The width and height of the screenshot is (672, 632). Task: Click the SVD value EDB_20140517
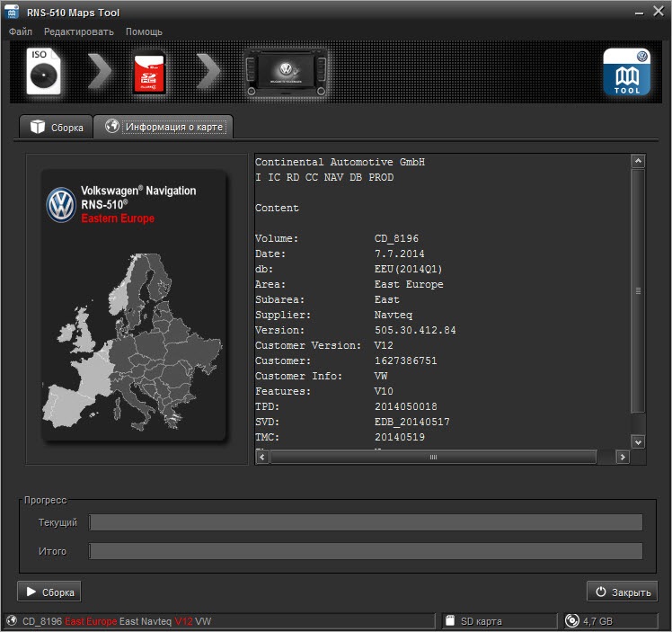(411, 422)
